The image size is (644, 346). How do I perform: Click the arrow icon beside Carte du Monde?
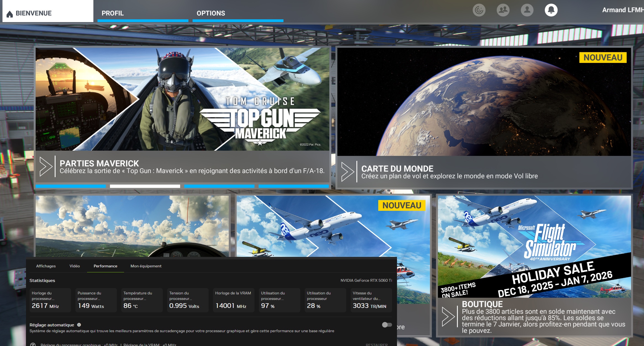point(348,172)
